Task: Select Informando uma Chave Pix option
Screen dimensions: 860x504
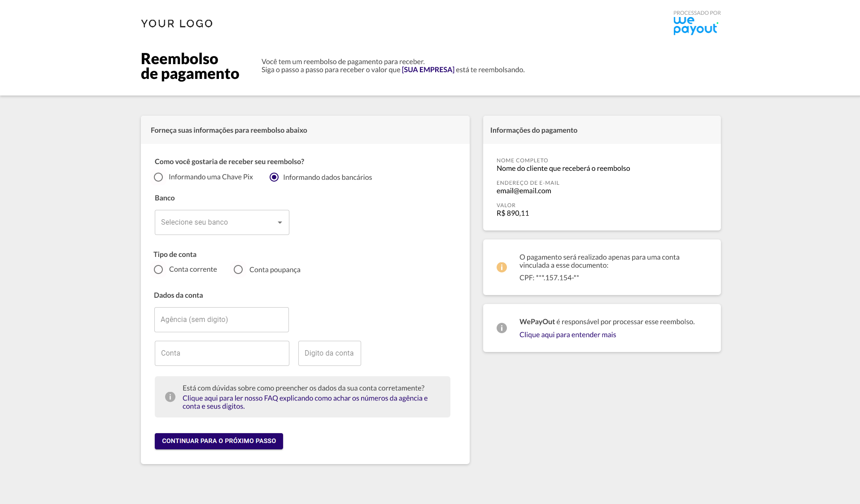Action: pos(158,177)
